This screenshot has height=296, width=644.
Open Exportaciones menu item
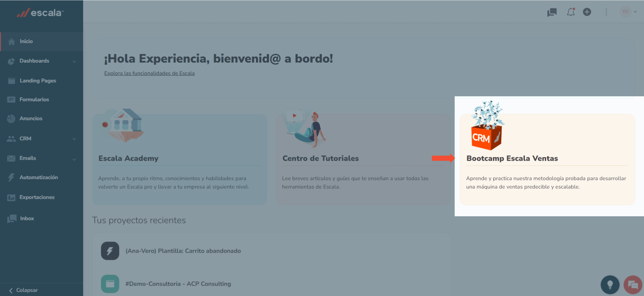pos(37,197)
